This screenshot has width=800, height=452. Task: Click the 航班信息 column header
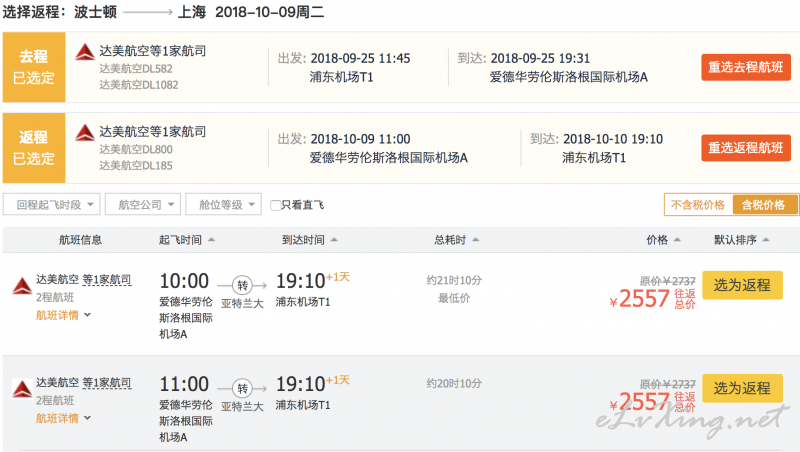click(80, 240)
